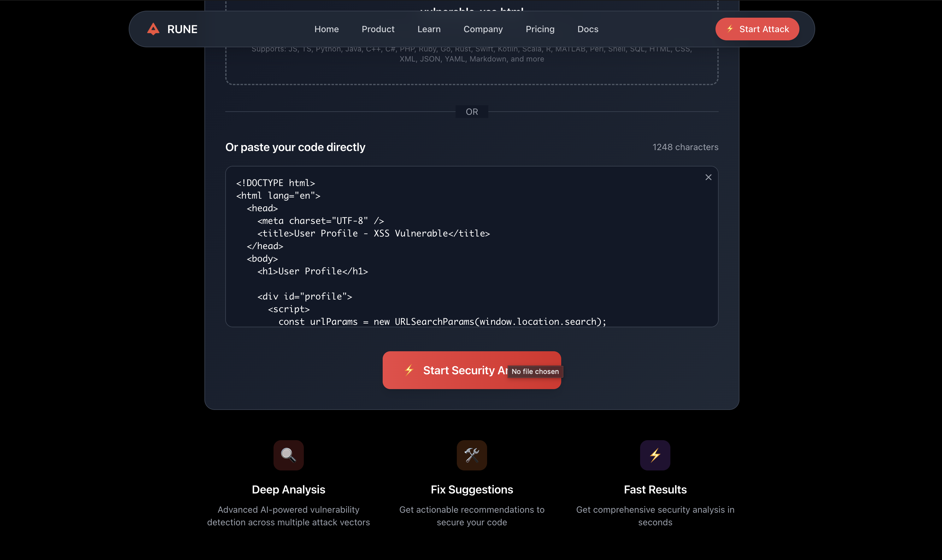
Task: Click inside the pasted code text area
Action: pyautogui.click(x=472, y=264)
